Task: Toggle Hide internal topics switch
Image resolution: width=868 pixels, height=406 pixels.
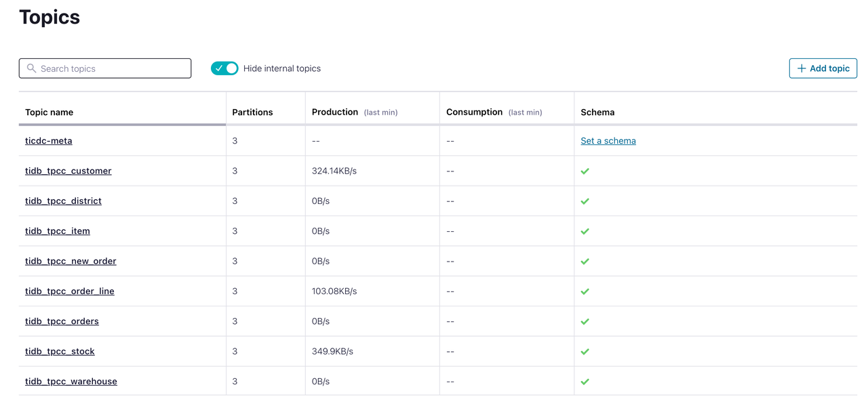Action: point(224,68)
